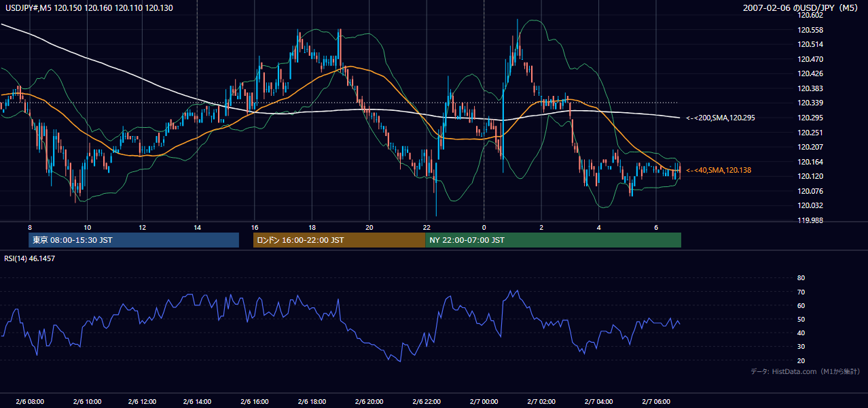
Task: Click the RSI(14) 46.1457 indicator label
Action: 30,258
